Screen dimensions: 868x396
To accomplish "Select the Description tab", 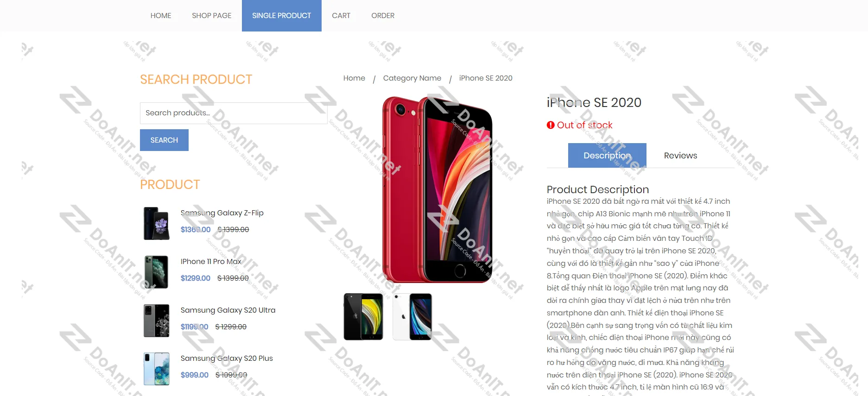I will (x=607, y=156).
